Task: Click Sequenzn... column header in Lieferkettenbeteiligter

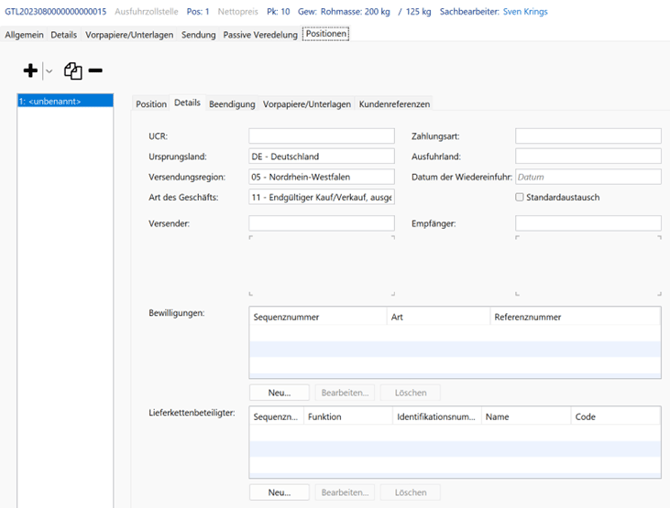Action: click(x=276, y=417)
